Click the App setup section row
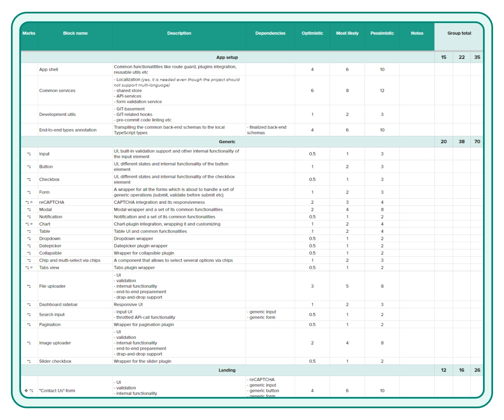This screenshot has width=504, height=420. click(x=227, y=58)
